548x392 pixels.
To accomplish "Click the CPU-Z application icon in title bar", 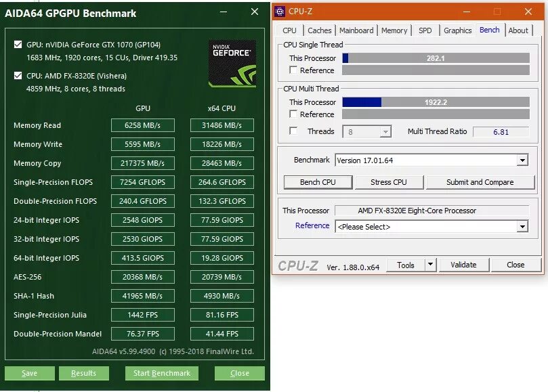I will click(x=280, y=12).
